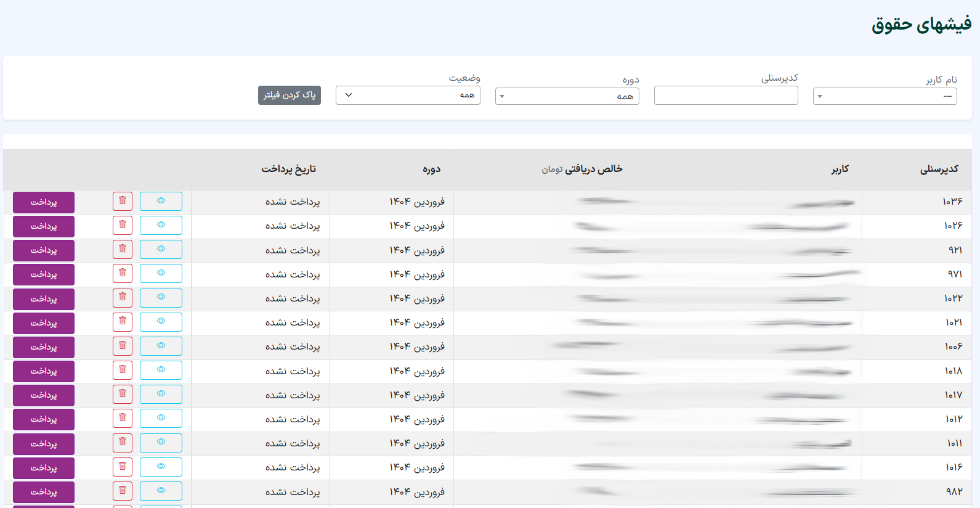
Task: View payslip of personnel code ۹۲۱
Action: point(161,249)
